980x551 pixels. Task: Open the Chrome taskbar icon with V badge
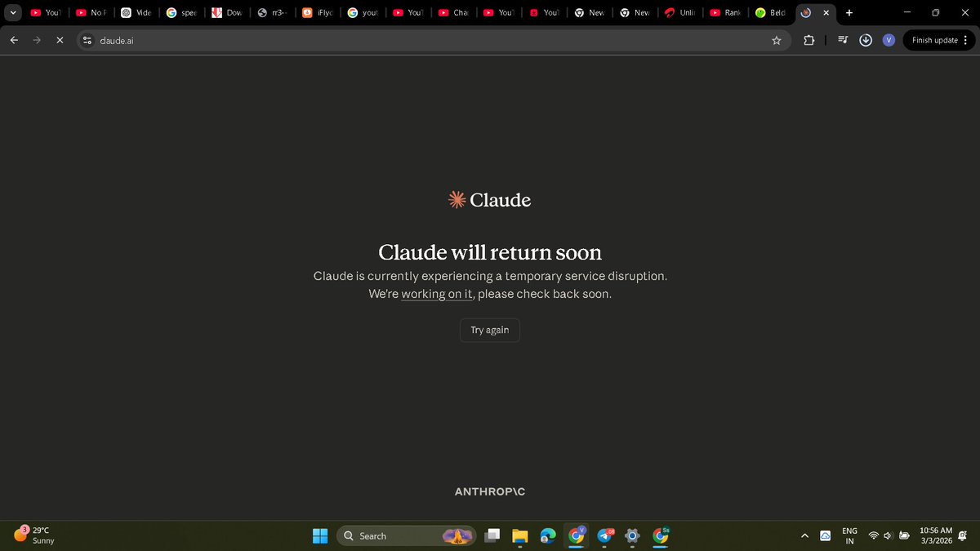(577, 535)
